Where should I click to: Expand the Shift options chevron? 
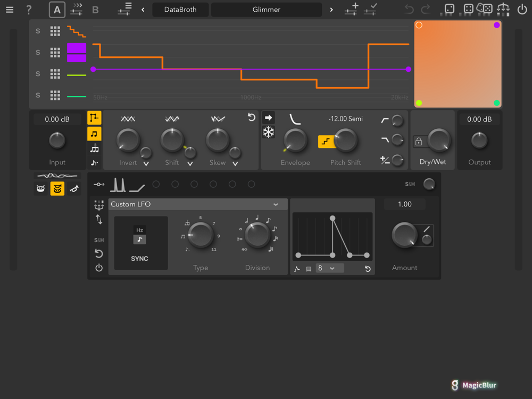pos(190,164)
